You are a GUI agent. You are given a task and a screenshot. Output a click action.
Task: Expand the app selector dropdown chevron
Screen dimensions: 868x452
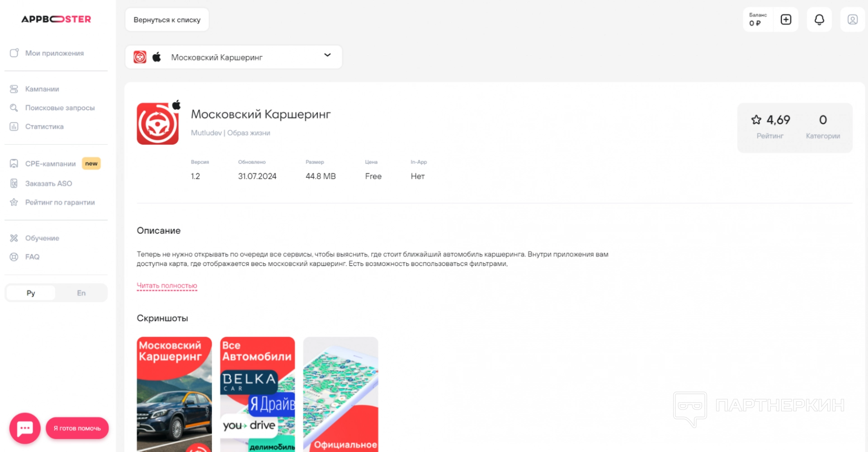[327, 55]
